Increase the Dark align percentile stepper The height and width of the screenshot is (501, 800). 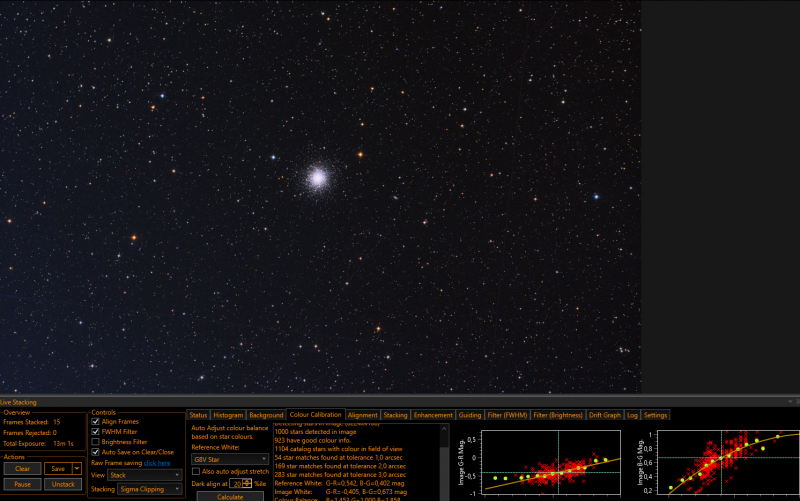(247, 481)
